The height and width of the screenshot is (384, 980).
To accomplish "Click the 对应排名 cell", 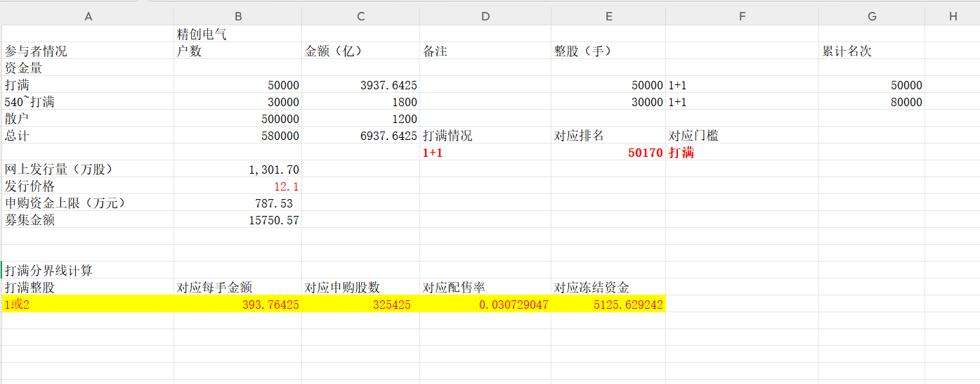I will click(608, 135).
